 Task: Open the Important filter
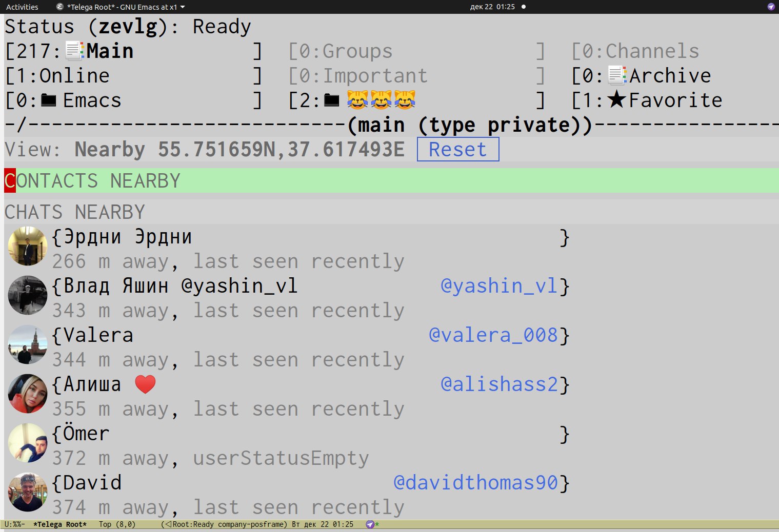[x=416, y=75]
